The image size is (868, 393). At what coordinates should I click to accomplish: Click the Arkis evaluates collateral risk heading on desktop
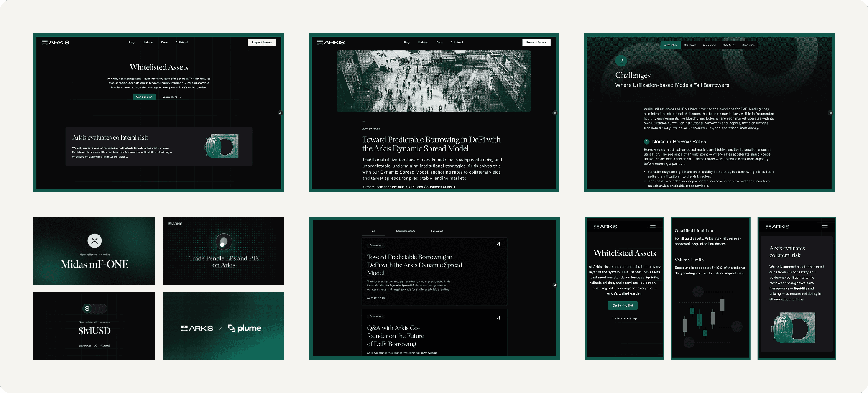[110, 138]
